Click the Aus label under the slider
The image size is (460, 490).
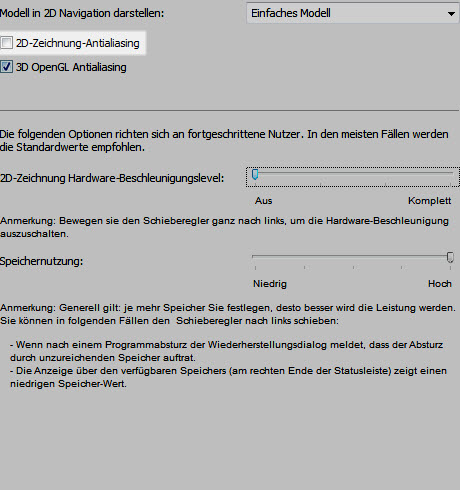[263, 201]
